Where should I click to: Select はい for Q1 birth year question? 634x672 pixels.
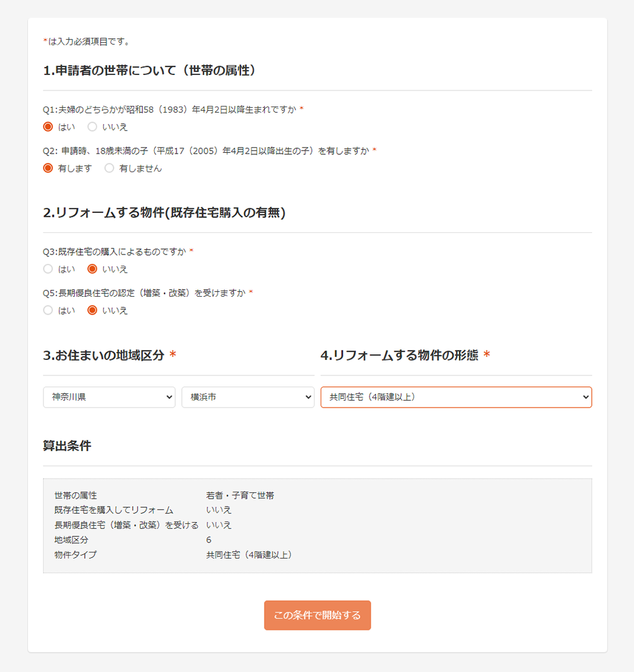coord(48,126)
